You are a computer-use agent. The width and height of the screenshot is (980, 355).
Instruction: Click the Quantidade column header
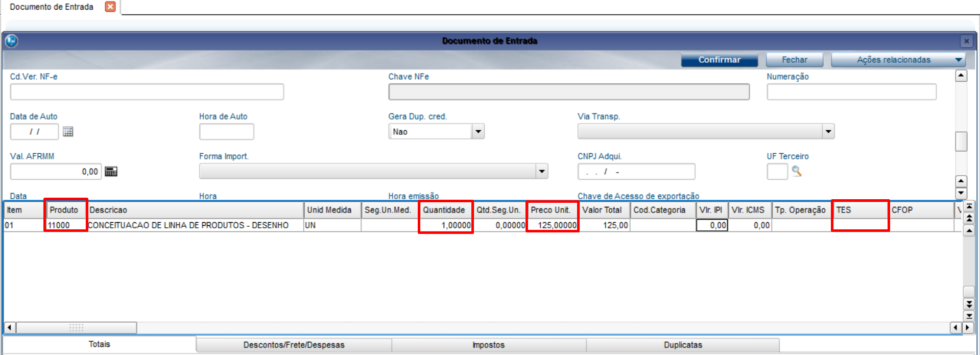coord(445,210)
